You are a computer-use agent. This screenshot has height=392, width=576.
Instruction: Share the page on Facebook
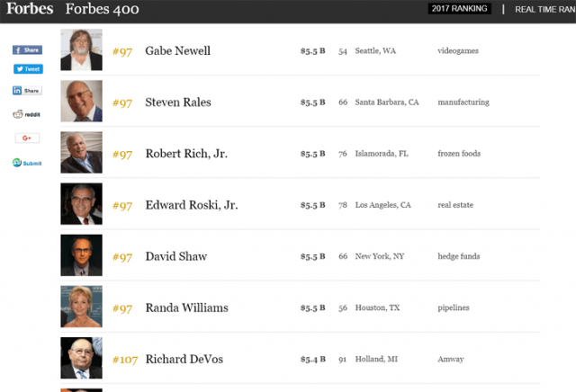coord(27,50)
